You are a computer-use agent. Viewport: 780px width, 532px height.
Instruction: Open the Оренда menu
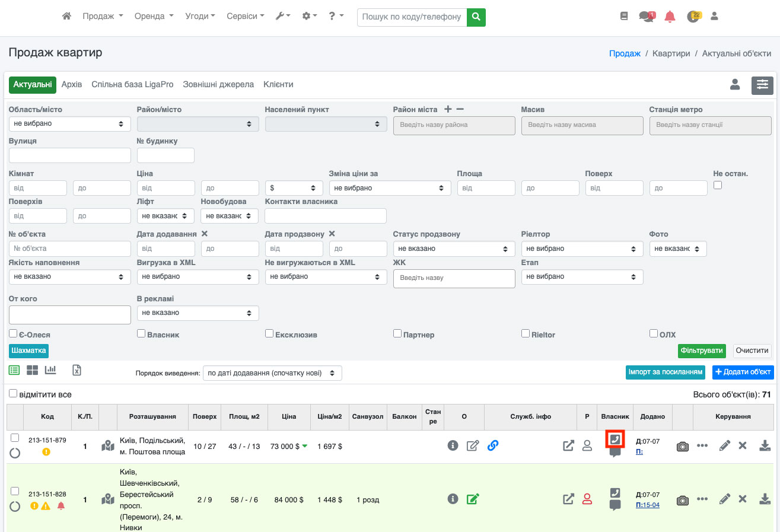click(154, 17)
